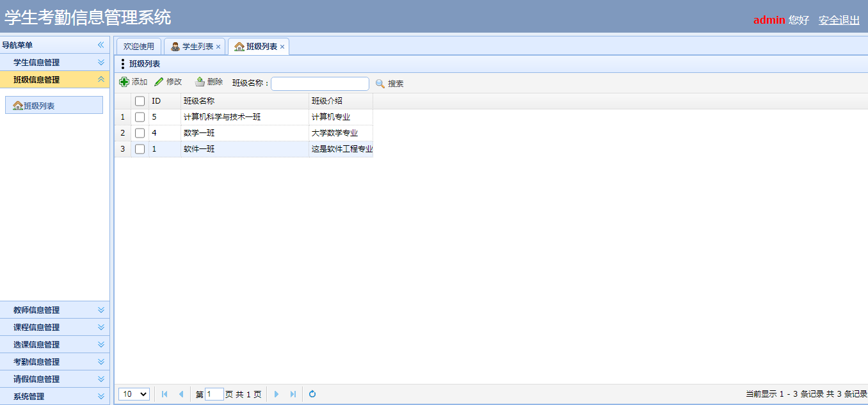Close the 学生列表 tab

pyautogui.click(x=218, y=47)
